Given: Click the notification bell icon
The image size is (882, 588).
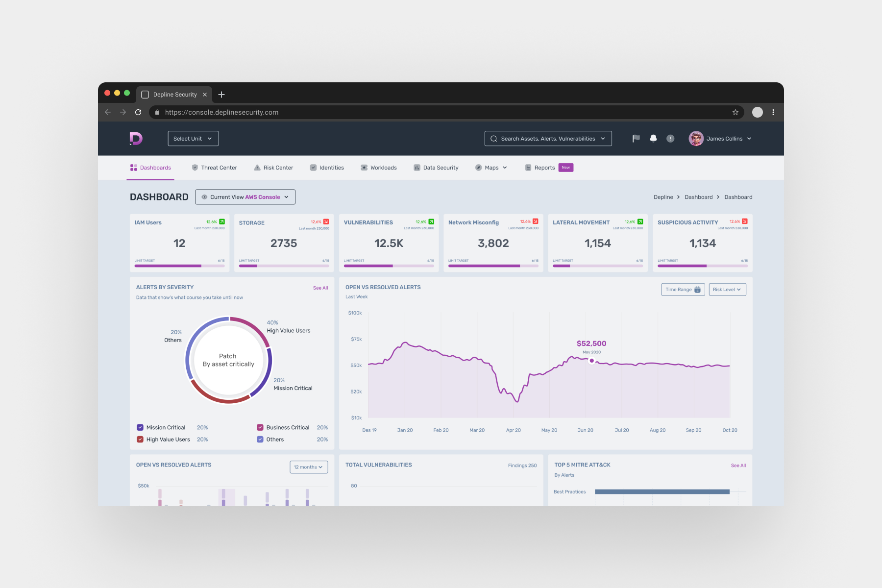Looking at the screenshot, I should tap(653, 138).
